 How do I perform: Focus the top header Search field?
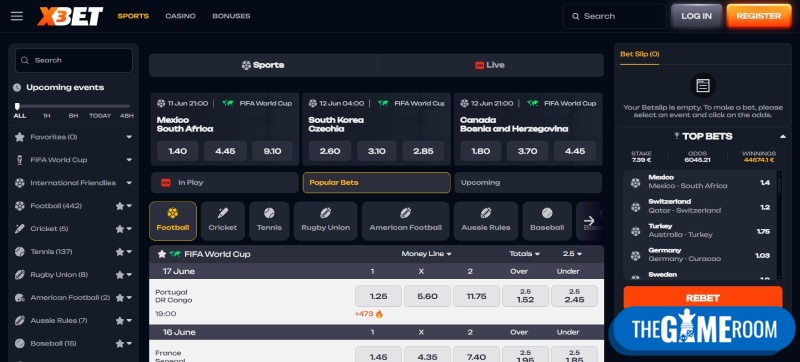pos(615,16)
